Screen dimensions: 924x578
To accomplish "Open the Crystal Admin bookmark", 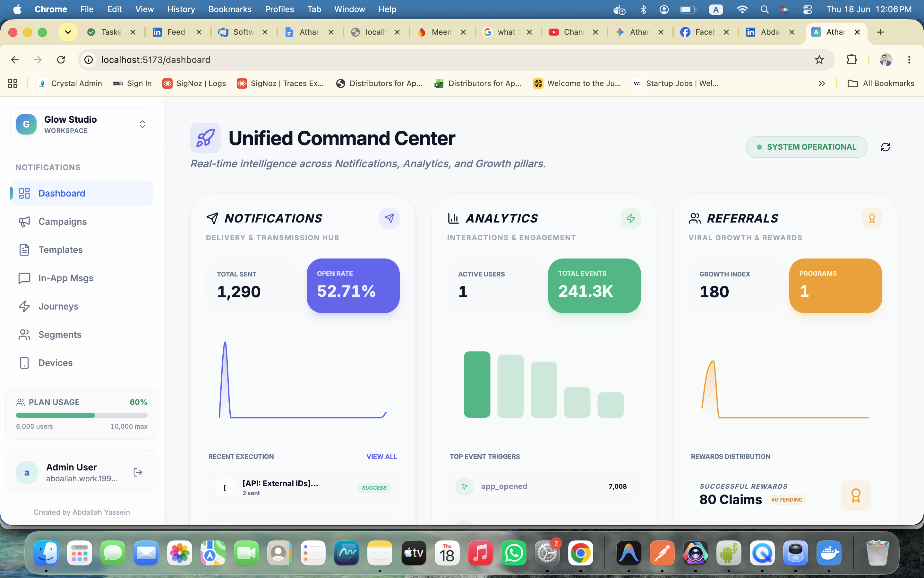I will [70, 83].
